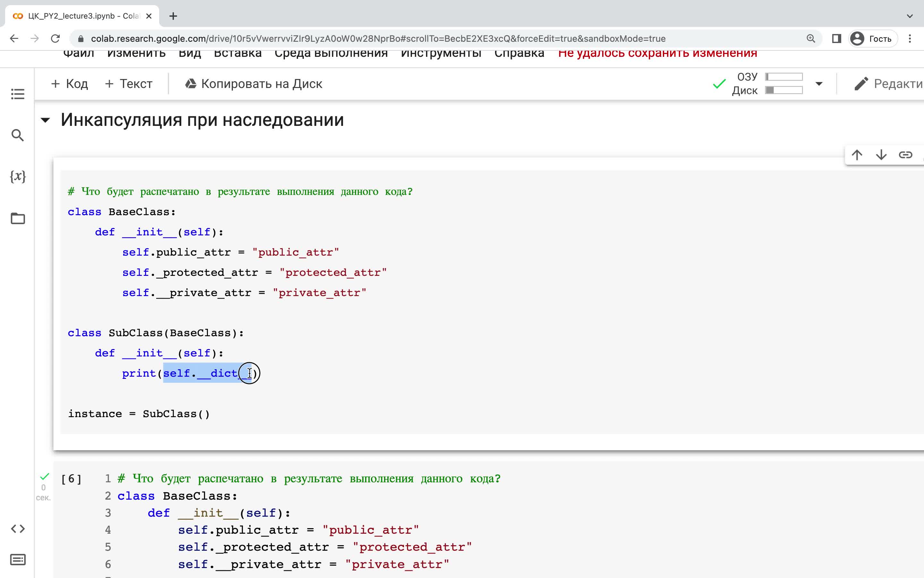Viewport: 924px width, 578px height.
Task: Click Копировать на Диск button
Action: click(x=253, y=84)
